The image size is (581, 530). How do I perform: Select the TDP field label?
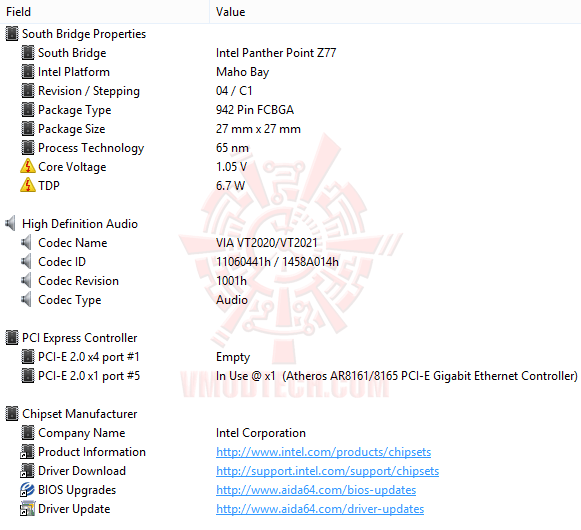pos(49,185)
